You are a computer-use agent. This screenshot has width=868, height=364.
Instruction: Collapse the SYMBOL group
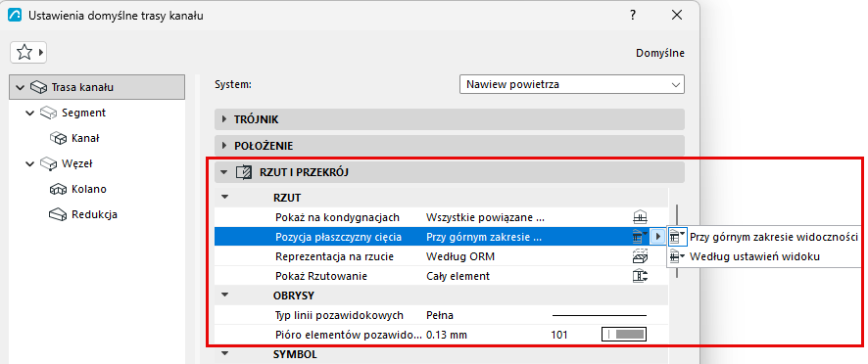pyautogui.click(x=224, y=353)
